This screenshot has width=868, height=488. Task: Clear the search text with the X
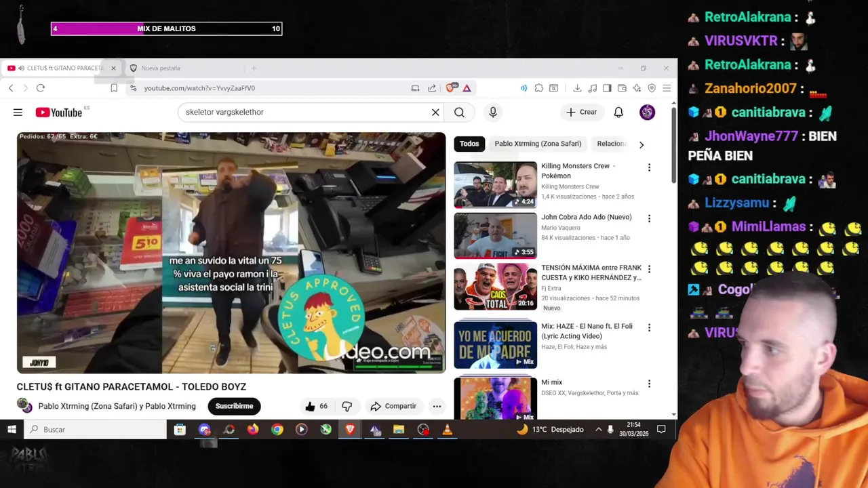(435, 113)
